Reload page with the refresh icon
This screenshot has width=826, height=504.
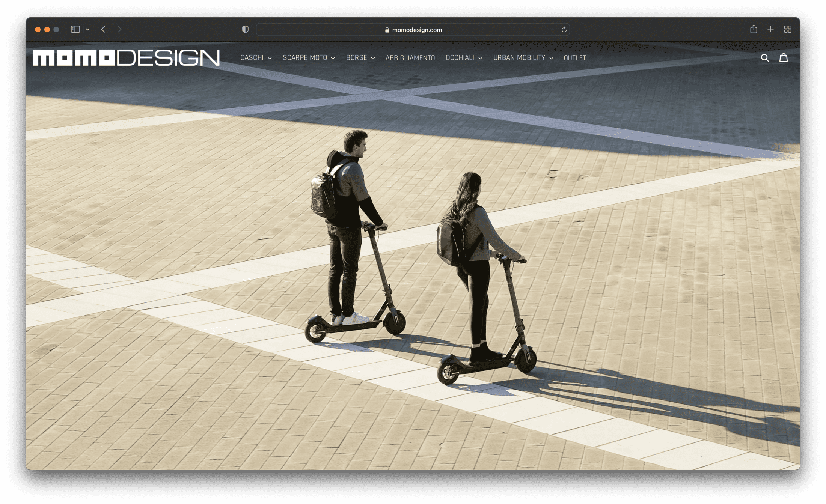(564, 30)
